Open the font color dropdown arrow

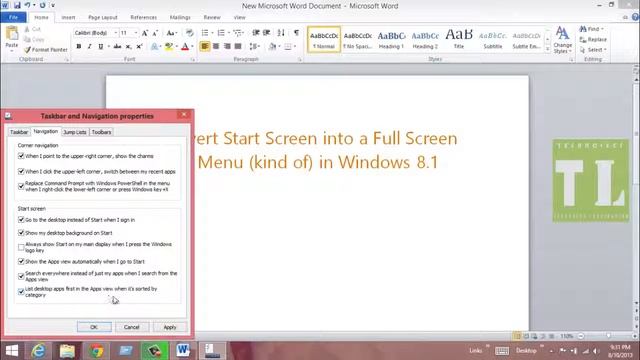192,47
